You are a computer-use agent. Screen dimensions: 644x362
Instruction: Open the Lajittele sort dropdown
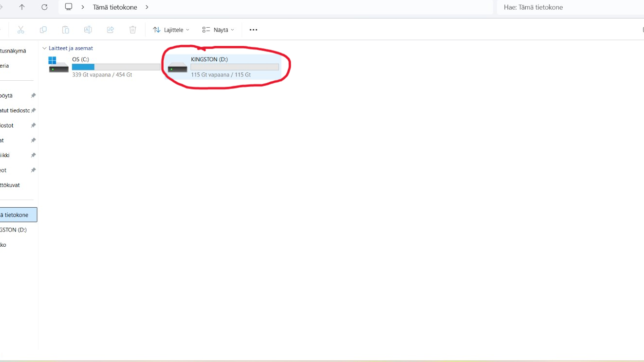[171, 30]
